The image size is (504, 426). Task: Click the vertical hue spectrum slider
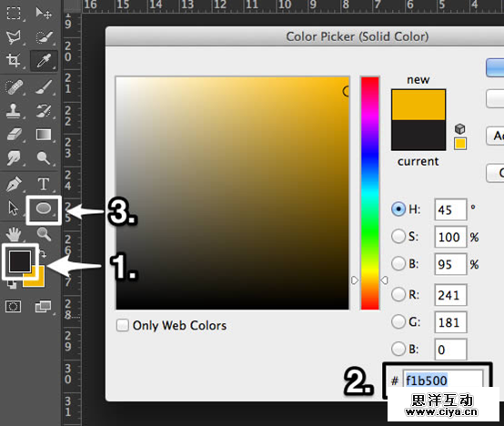click(369, 193)
